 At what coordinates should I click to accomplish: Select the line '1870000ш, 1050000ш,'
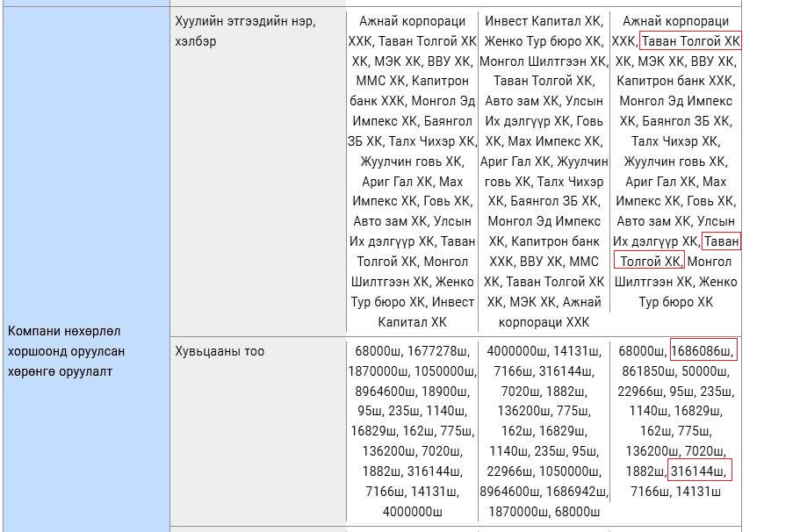412,371
